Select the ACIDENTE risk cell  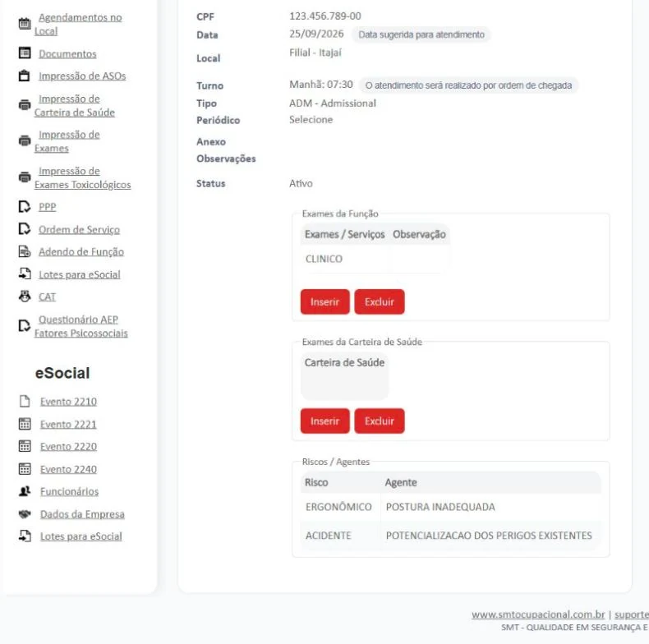click(x=341, y=536)
